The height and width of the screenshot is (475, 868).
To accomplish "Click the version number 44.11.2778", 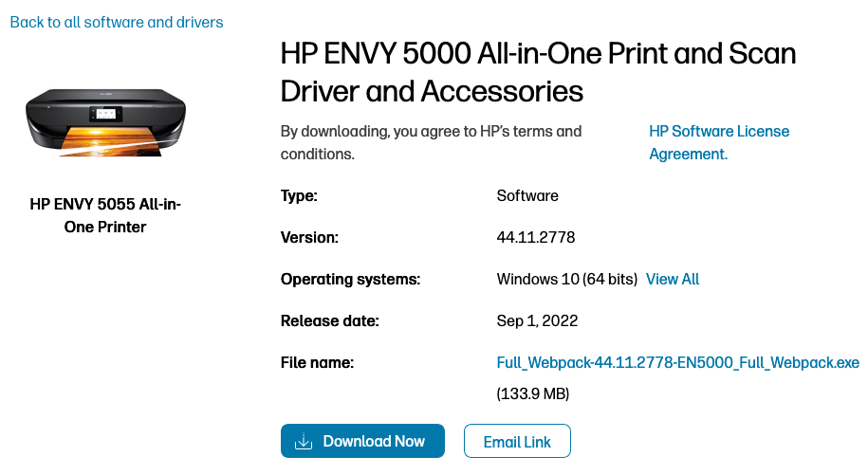I will click(x=536, y=237).
